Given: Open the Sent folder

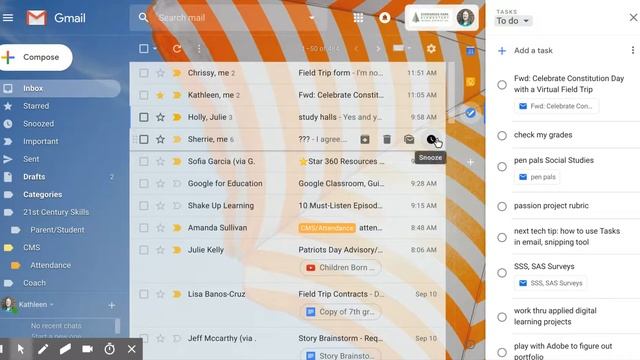Looking at the screenshot, I should coord(31,159).
